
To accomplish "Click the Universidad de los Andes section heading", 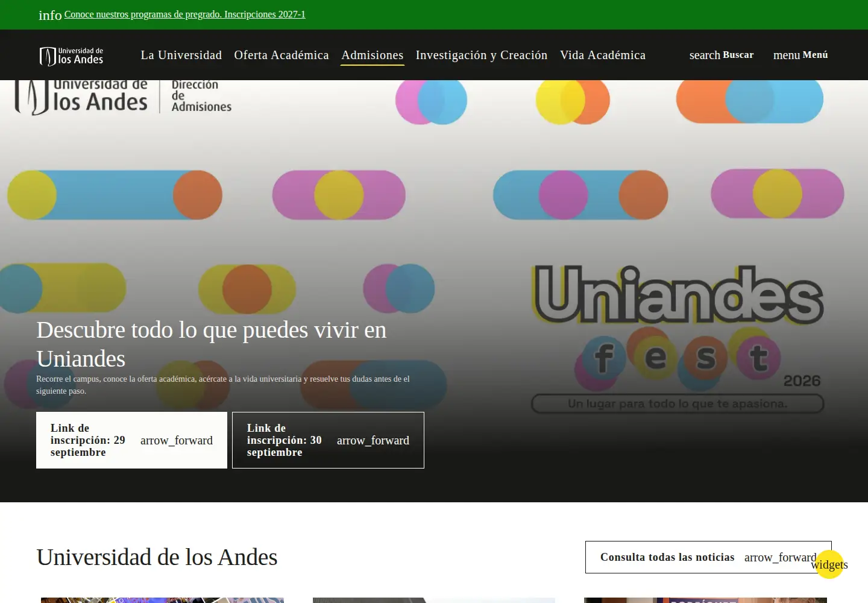I will click(157, 557).
